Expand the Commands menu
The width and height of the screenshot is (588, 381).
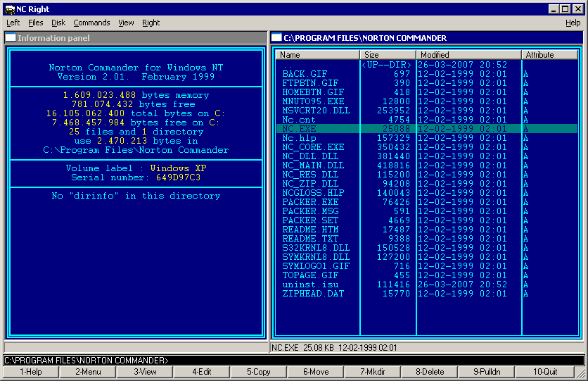pyautogui.click(x=91, y=23)
